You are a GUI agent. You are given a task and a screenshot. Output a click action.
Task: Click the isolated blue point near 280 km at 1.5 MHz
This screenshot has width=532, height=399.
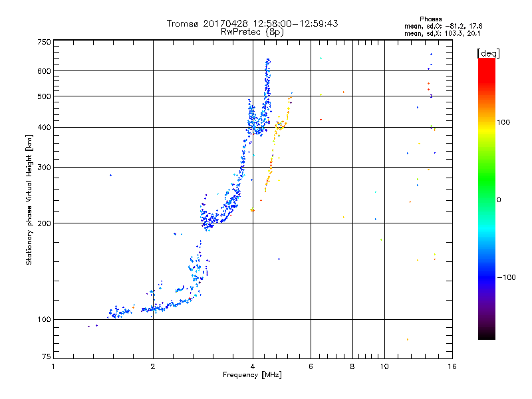(x=110, y=175)
